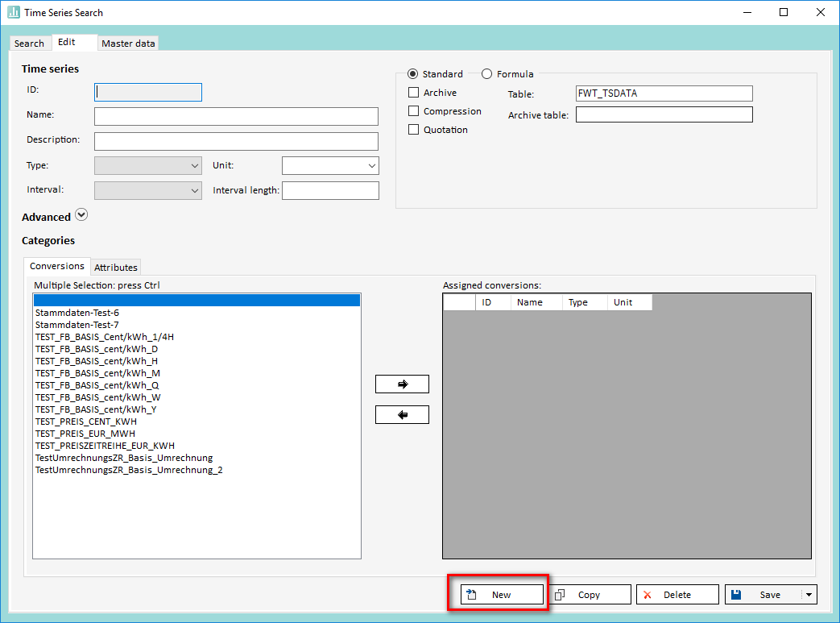Expand the Advanced section chevron
840x623 pixels.
81,215
